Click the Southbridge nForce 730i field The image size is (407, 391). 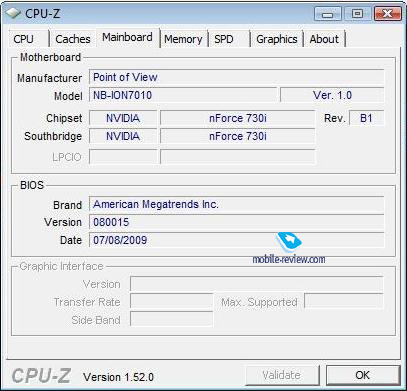coord(237,136)
